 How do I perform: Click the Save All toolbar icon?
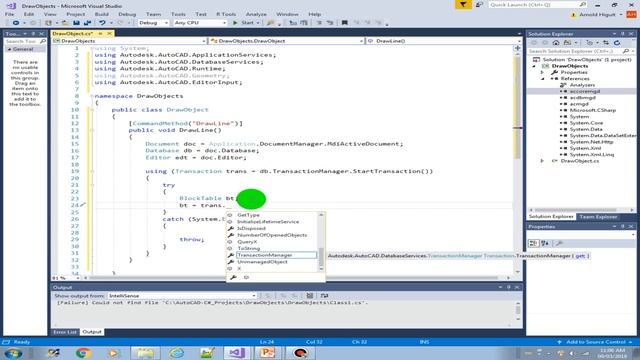[87, 23]
